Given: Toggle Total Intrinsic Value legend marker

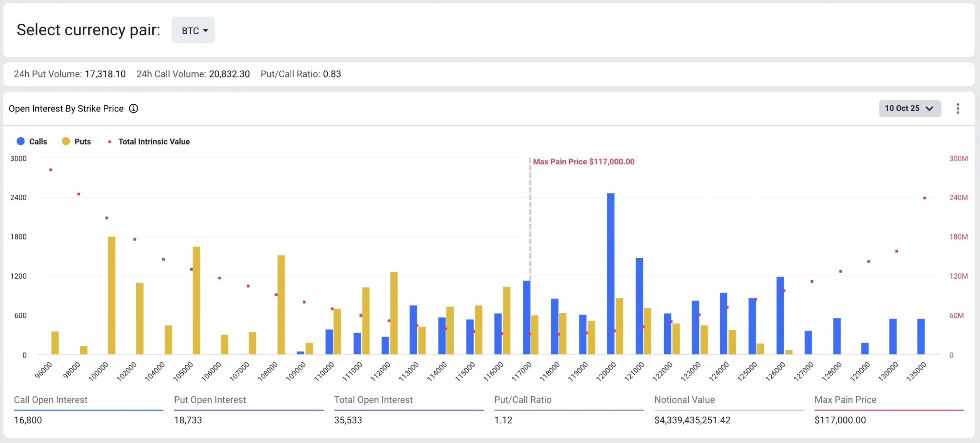Looking at the screenshot, I should click(110, 142).
